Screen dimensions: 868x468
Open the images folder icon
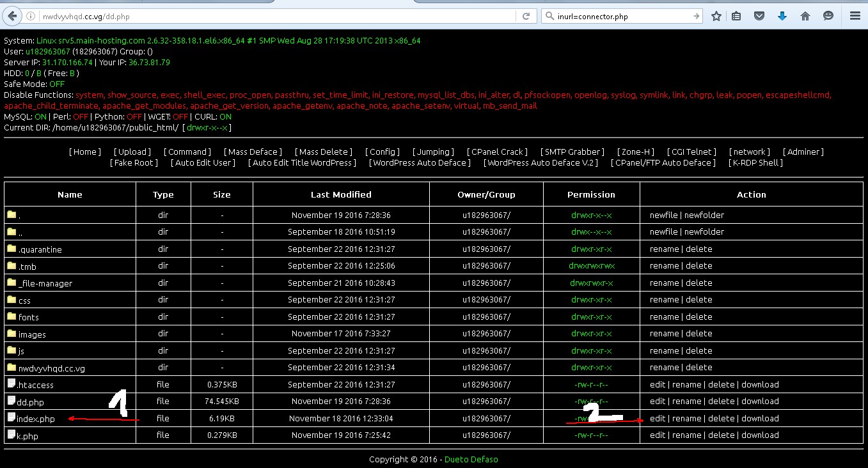(x=11, y=332)
